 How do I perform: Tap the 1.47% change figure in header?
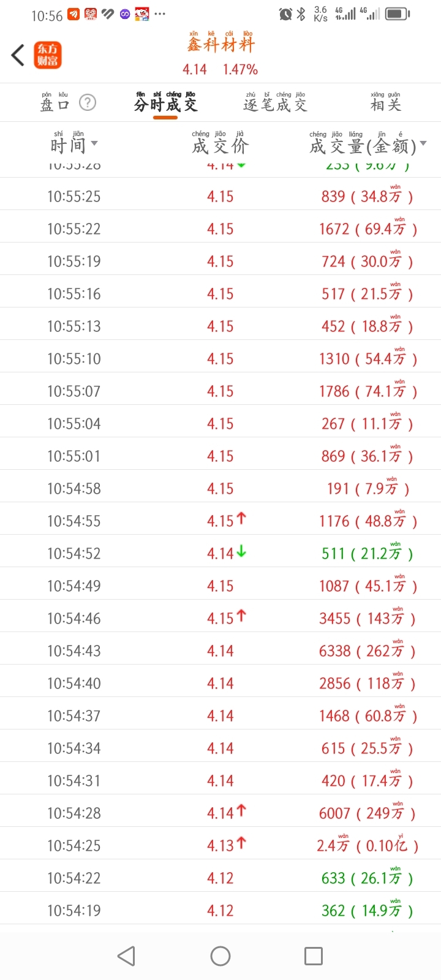click(x=240, y=70)
